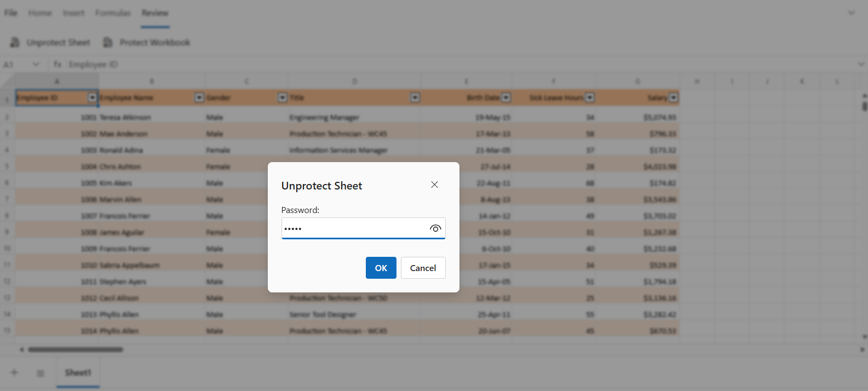Click the horizontal scrollbar right arrow
The height and width of the screenshot is (391, 868).
click(861, 349)
